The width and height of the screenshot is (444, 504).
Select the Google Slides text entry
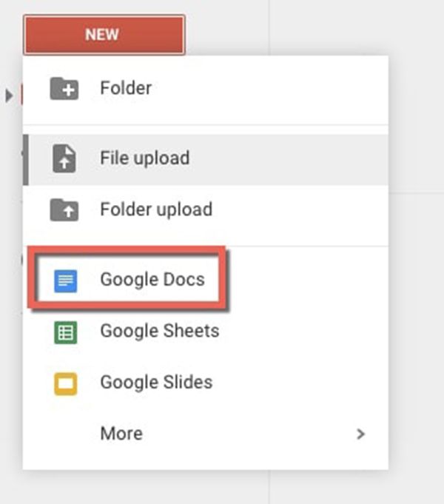click(156, 382)
